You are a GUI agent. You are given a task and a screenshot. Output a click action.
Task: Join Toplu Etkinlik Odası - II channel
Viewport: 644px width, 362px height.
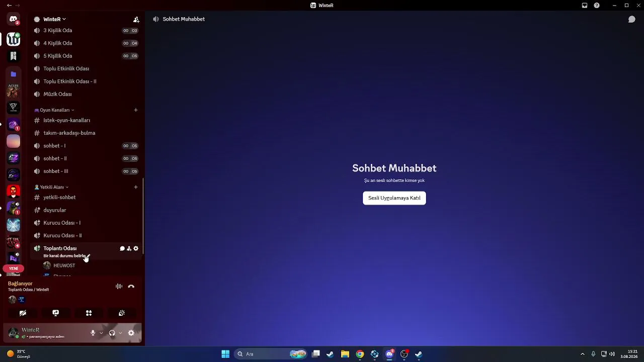click(86, 81)
